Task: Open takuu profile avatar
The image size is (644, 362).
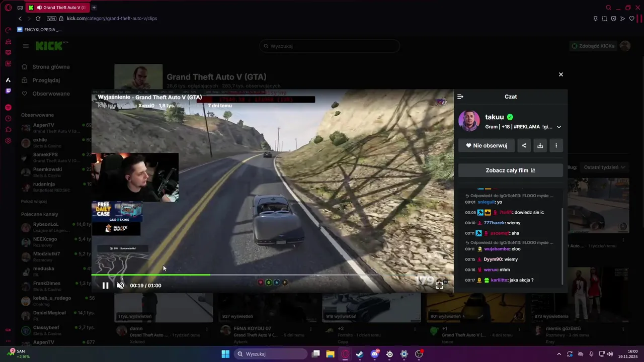Action: 469,121
